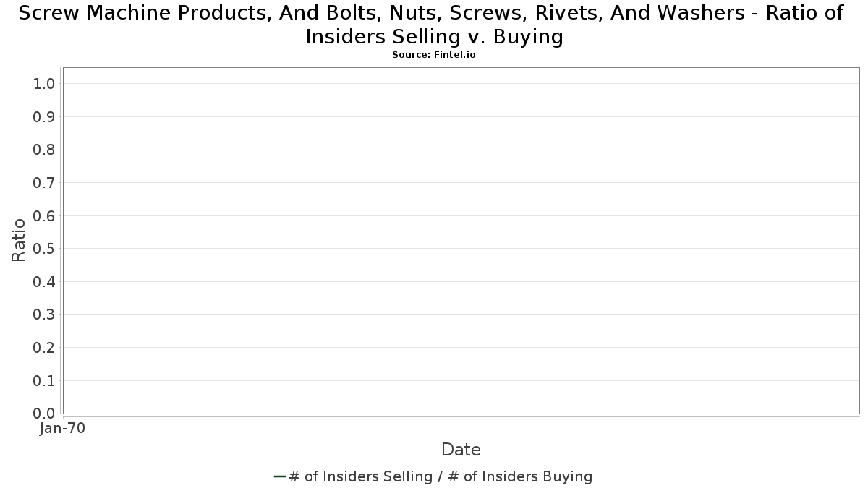Click the 0.1 y-axis tick label

tap(44, 381)
